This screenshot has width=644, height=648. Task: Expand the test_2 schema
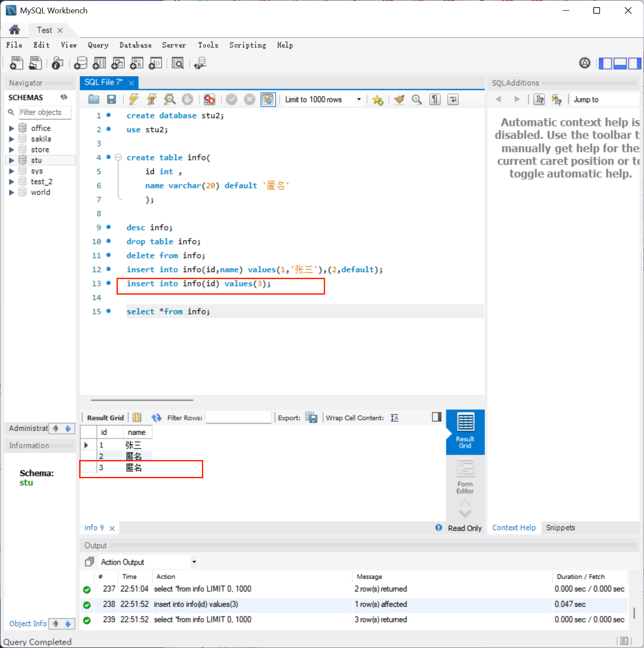pos(12,182)
